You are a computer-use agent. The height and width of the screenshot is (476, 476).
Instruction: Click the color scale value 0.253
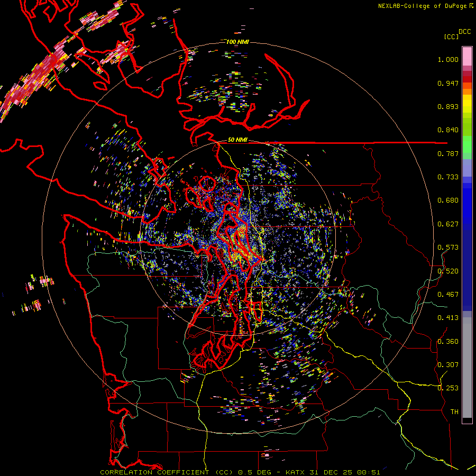pos(448,388)
